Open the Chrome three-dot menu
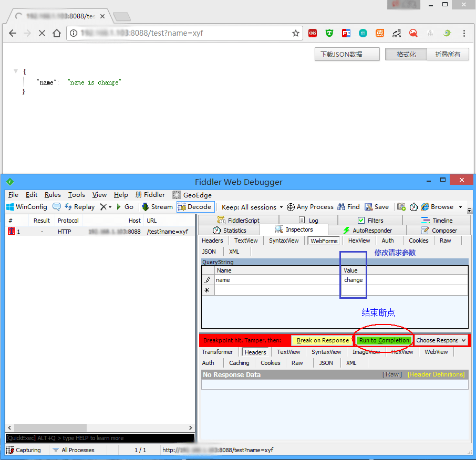Screen dimensions: 476x460 tap(464, 33)
